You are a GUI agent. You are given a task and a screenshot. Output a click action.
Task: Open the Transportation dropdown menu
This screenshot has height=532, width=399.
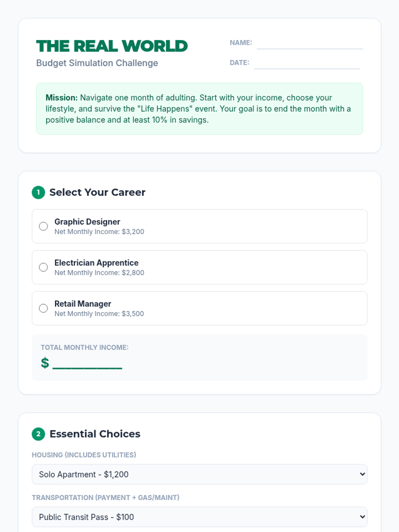[199, 517]
